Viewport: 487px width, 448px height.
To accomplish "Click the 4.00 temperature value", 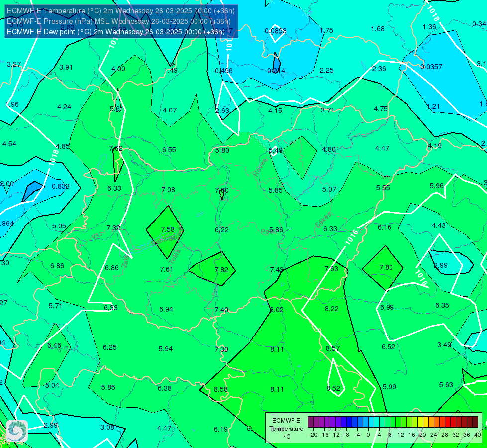I will point(118,69).
